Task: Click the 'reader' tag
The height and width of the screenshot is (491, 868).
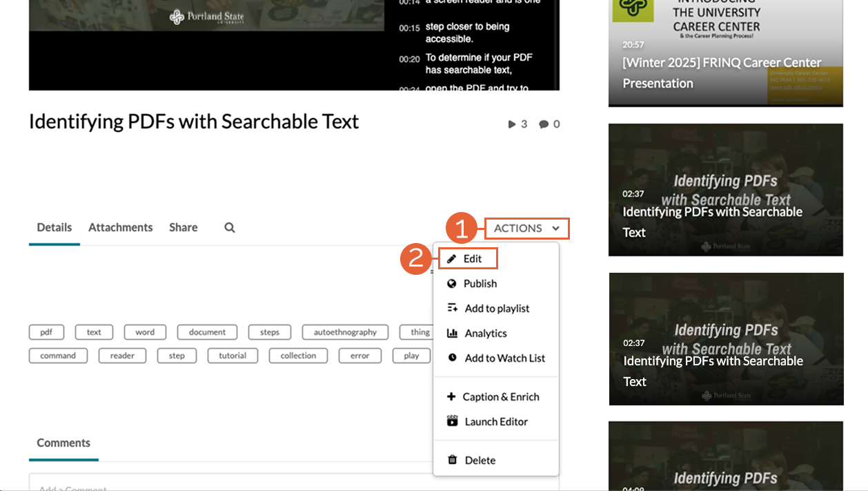Action: [122, 356]
